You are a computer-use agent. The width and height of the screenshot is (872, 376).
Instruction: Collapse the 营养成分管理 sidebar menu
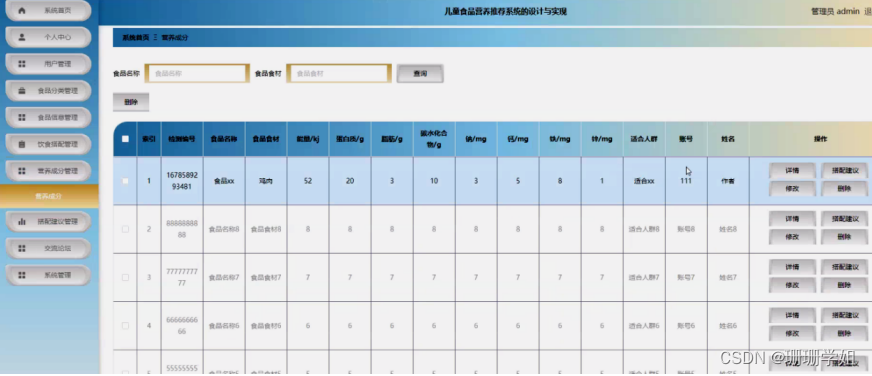[48, 171]
